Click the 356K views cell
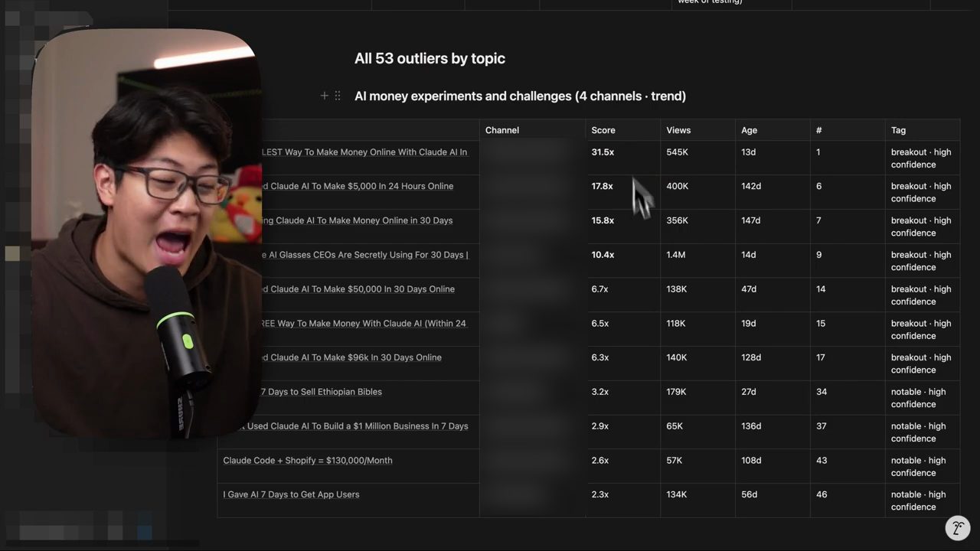This screenshot has width=980, height=551. [x=697, y=227]
